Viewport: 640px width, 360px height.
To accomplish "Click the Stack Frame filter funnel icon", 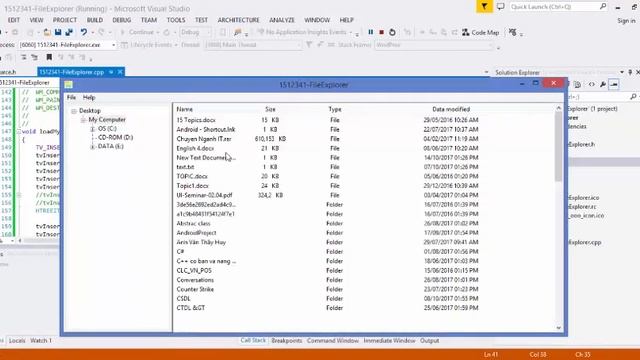I will tap(309, 45).
